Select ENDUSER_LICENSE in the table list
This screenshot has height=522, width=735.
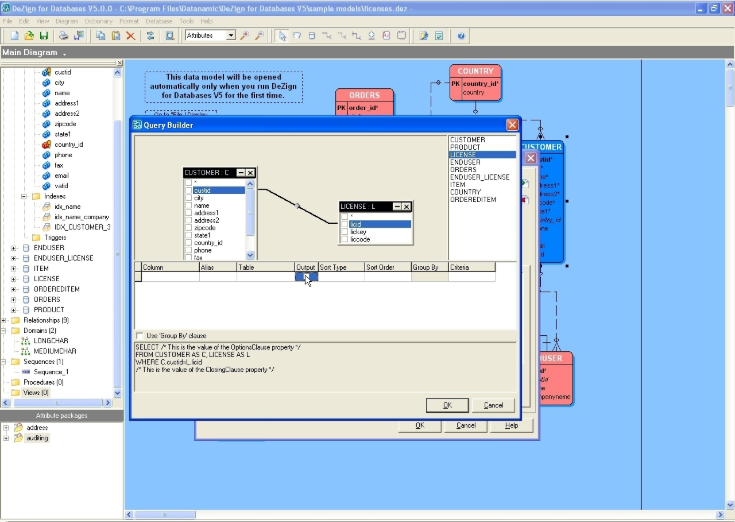480,177
